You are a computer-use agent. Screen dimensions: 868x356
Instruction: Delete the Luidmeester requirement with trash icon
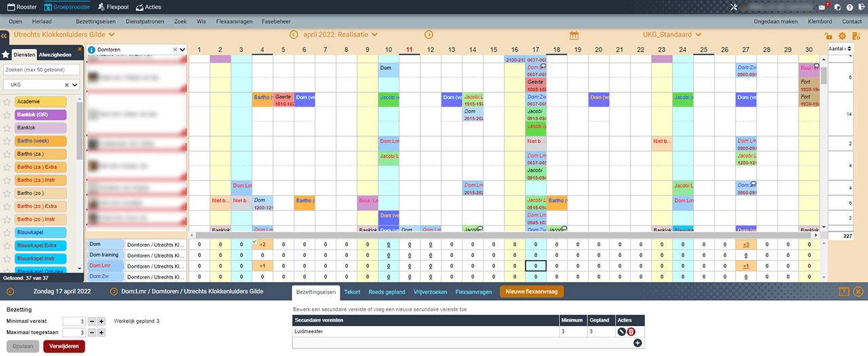pyautogui.click(x=631, y=332)
